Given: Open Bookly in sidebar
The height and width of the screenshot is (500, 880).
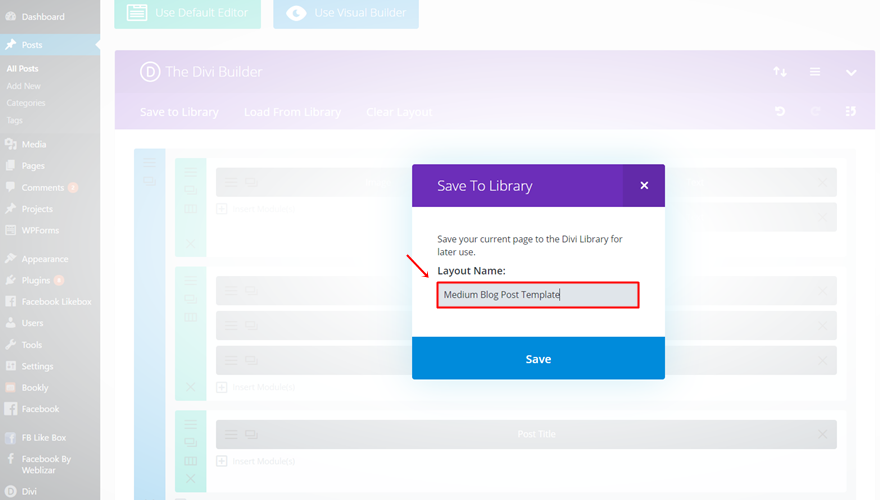Looking at the screenshot, I should tap(35, 387).
